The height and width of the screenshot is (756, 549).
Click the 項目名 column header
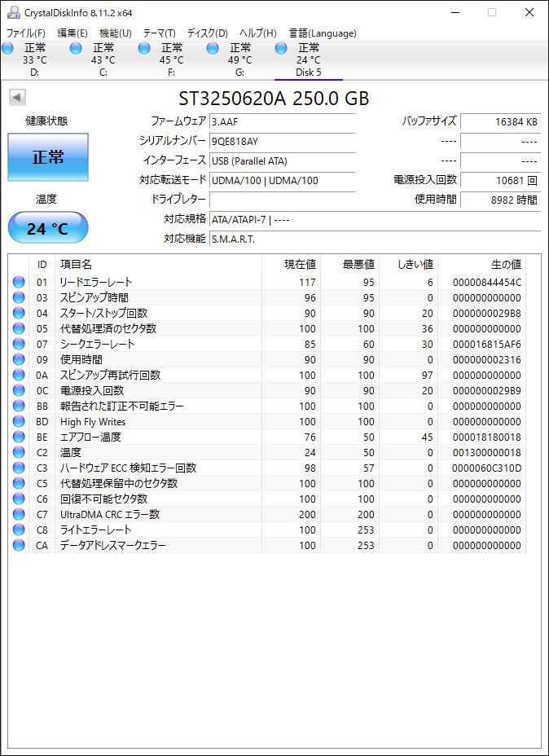tap(158, 264)
